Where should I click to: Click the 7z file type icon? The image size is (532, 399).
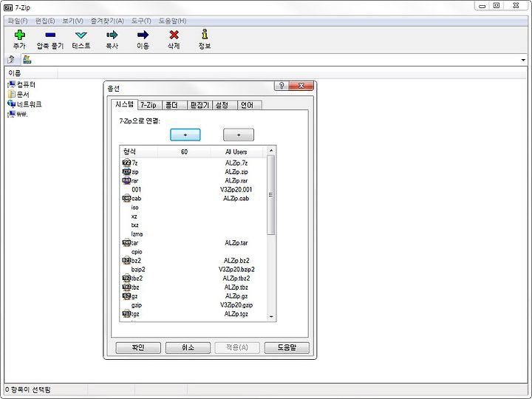tap(126, 163)
